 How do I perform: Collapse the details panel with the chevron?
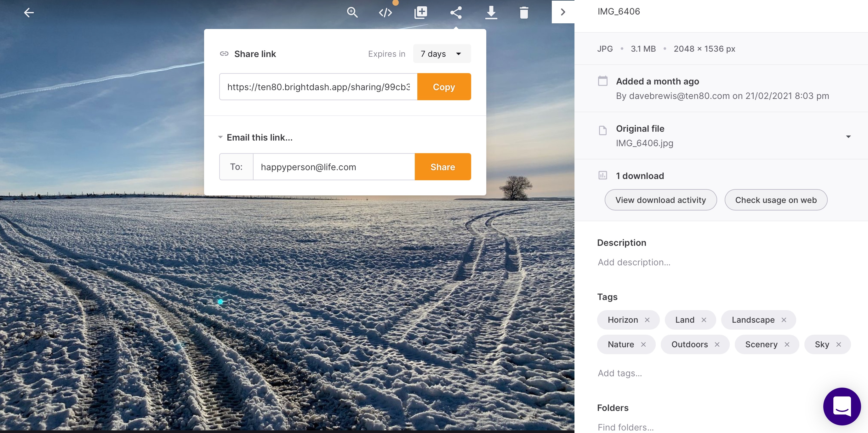coord(563,12)
